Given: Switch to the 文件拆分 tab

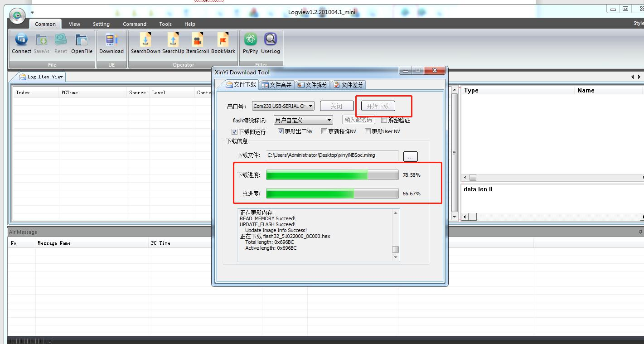Looking at the screenshot, I should pyautogui.click(x=312, y=85).
